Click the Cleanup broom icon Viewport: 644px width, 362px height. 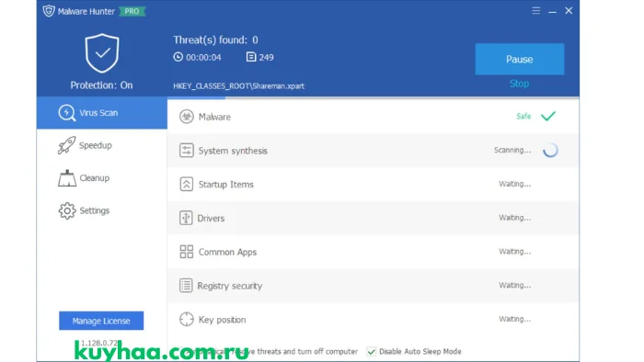pyautogui.click(x=67, y=178)
